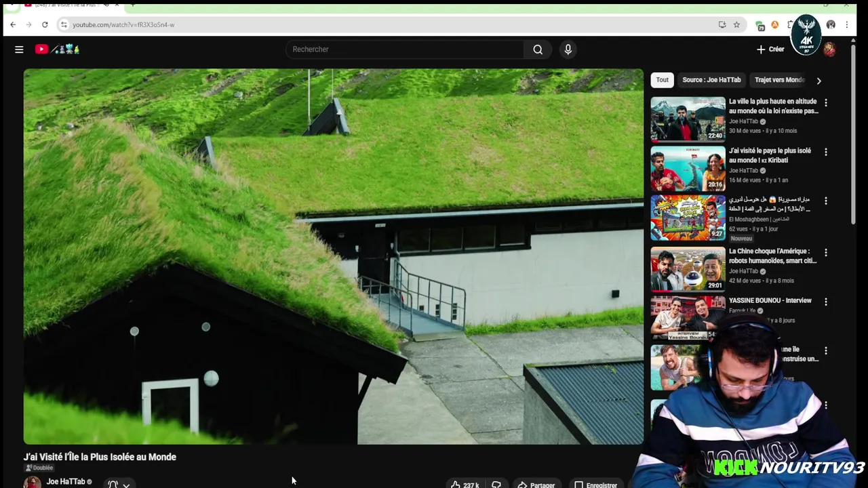The image size is (868, 488).
Task: Click the Enregistrer save button
Action: tap(595, 485)
